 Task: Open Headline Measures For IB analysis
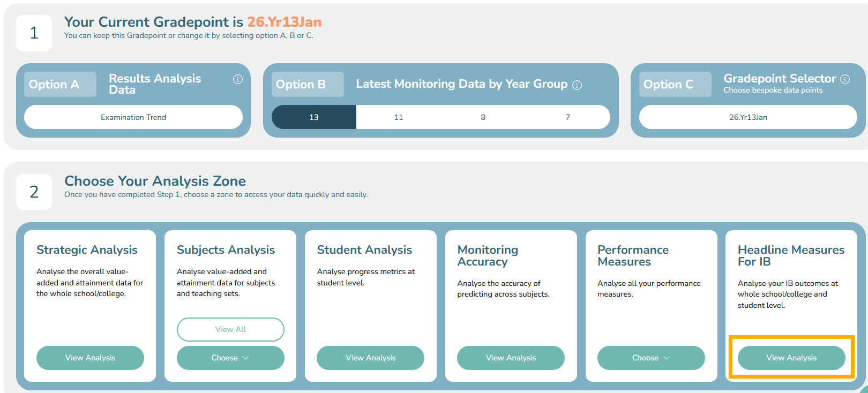point(791,358)
